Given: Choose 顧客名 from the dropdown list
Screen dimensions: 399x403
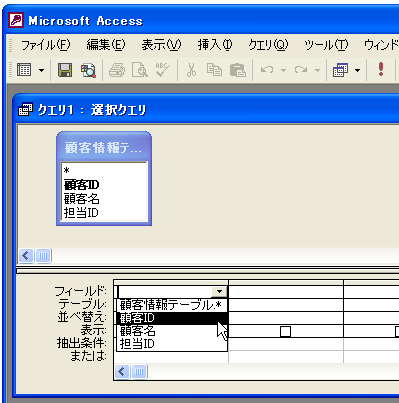Looking at the screenshot, I should tap(172, 331).
